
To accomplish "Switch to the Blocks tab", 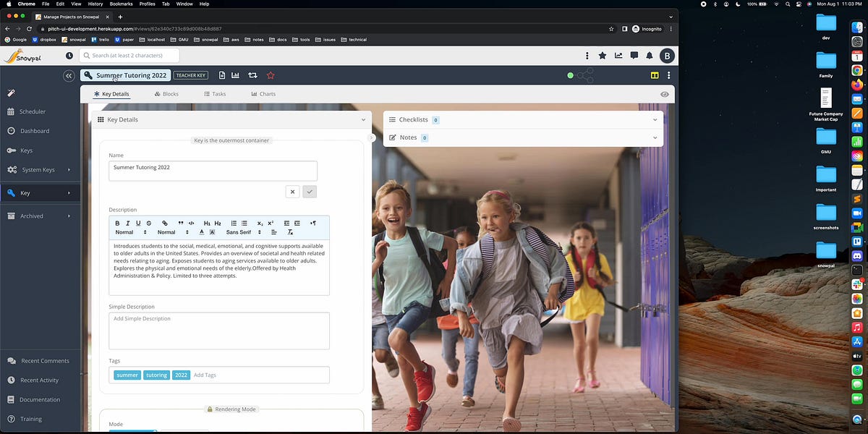I will (x=166, y=94).
